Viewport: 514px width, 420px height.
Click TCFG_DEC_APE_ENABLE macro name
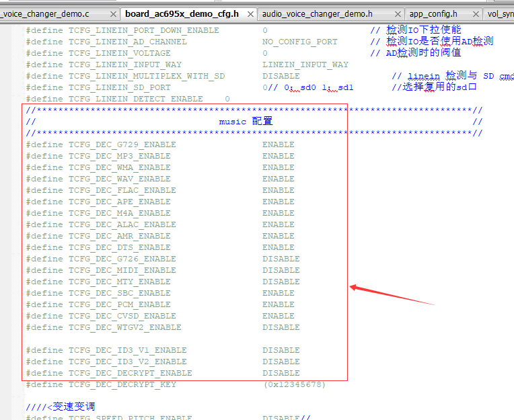(120, 202)
